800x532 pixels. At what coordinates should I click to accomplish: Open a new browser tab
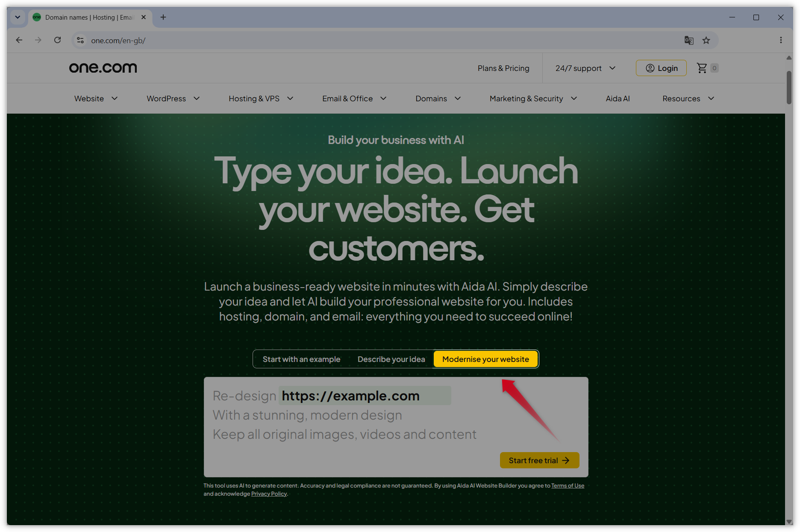[x=163, y=17]
